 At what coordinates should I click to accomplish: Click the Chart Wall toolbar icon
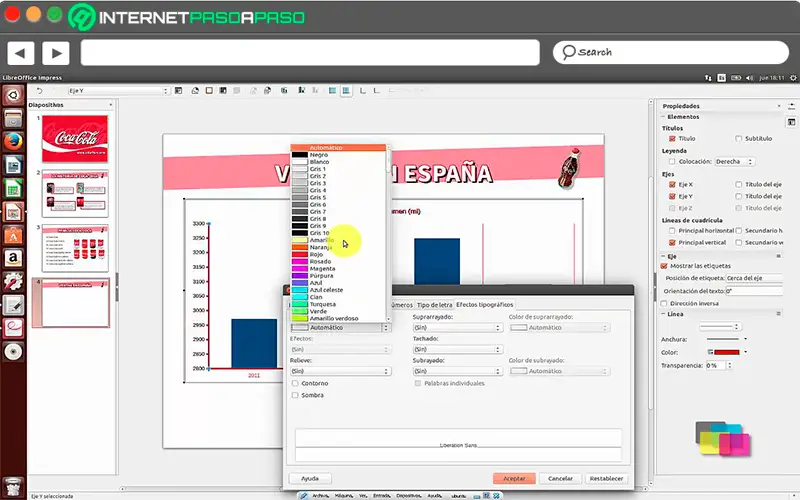pyautogui.click(x=223, y=91)
